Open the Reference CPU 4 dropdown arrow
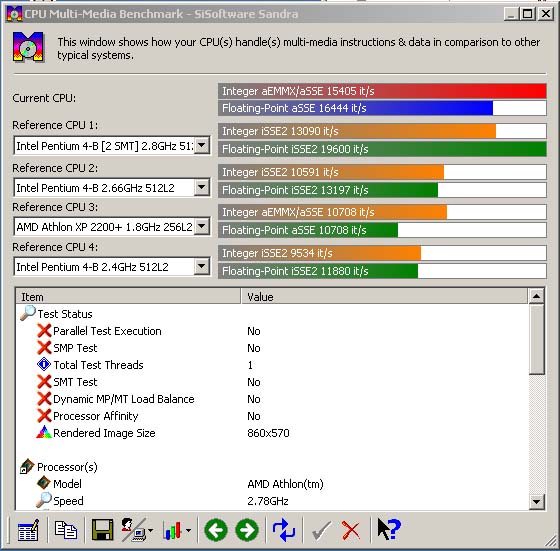560x551 pixels. (x=201, y=266)
